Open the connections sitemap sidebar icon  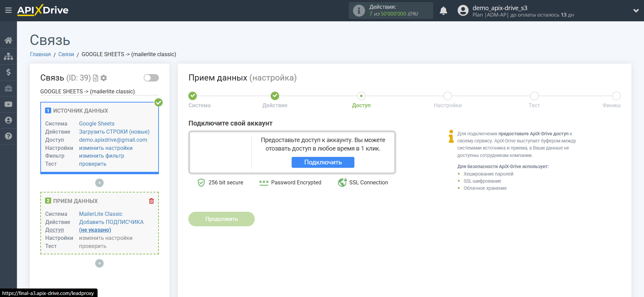tap(8, 56)
